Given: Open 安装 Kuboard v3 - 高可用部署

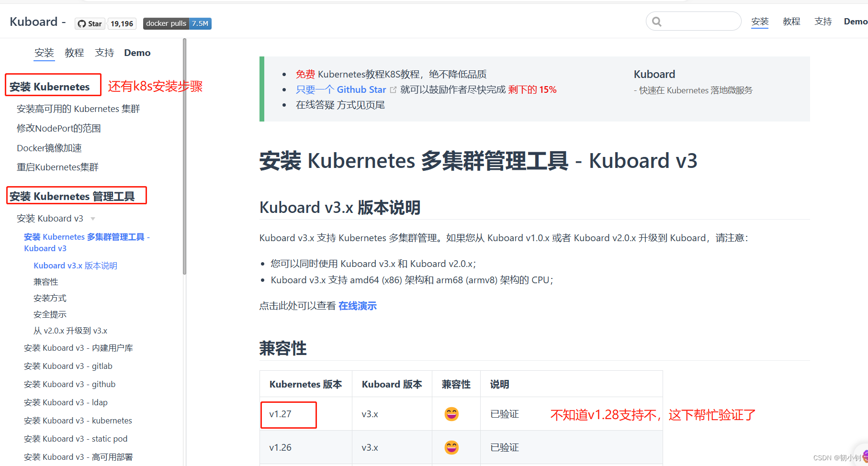Looking at the screenshot, I should [79, 457].
